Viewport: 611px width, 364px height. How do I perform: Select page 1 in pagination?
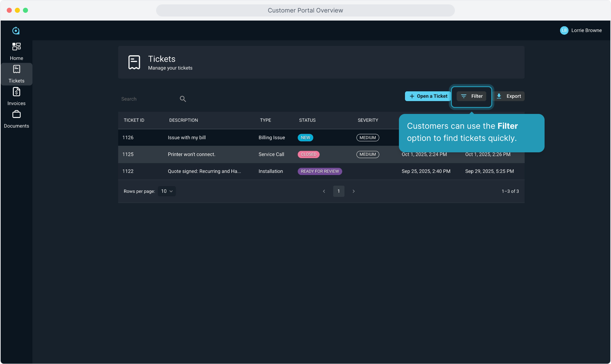pyautogui.click(x=339, y=191)
